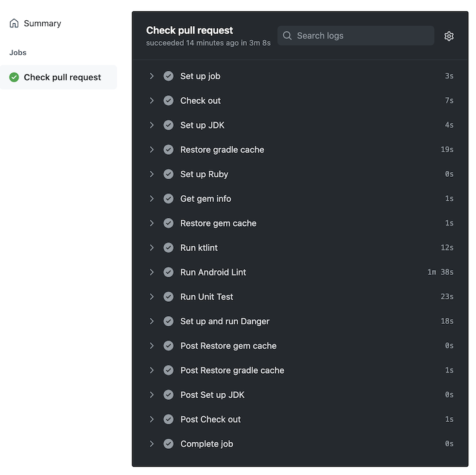Expand the Set up JDK chevron
476x475 pixels.
(x=152, y=125)
